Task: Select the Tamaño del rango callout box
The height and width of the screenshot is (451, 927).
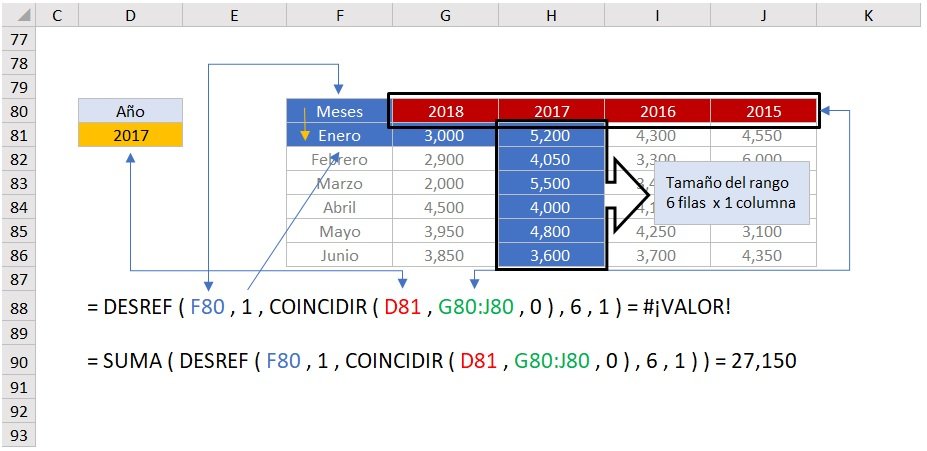Action: (731, 193)
